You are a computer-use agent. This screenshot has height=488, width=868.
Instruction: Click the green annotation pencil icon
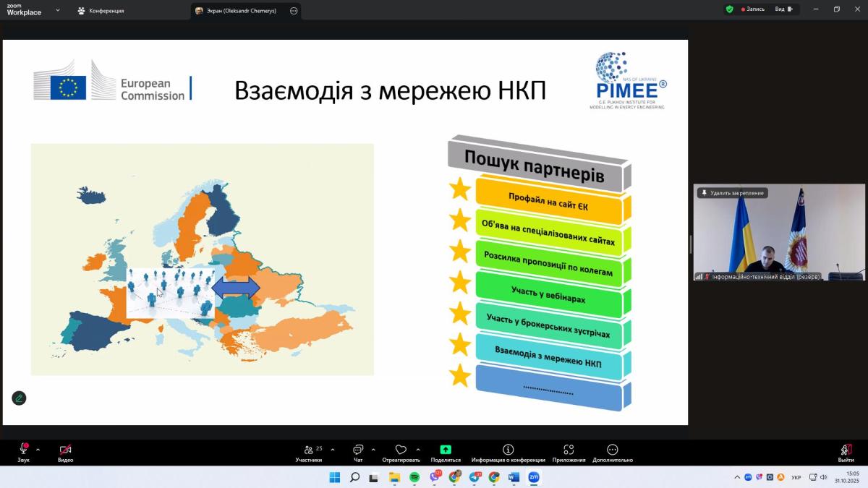pos(19,398)
